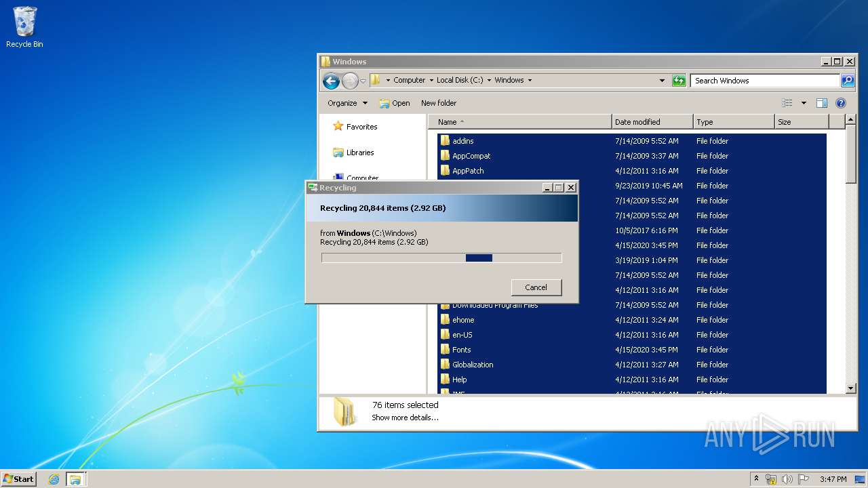Expand the Local Disk (C:) breadcrumb arrow
This screenshot has height=488, width=868.
(x=489, y=80)
